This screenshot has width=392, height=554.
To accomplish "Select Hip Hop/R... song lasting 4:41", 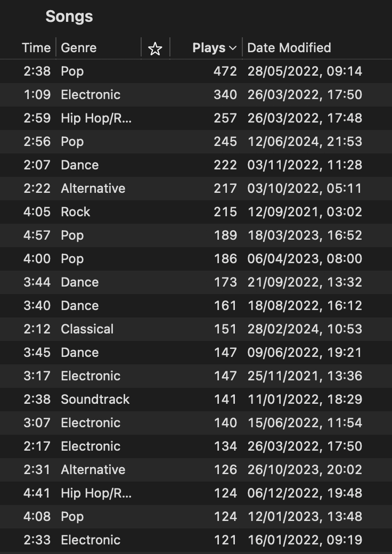I will pyautogui.click(x=196, y=493).
